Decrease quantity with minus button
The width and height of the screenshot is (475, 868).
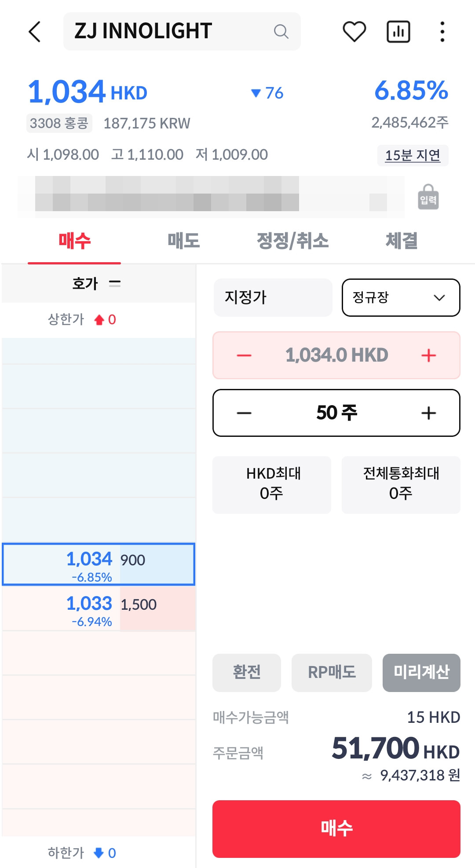pos(244,413)
